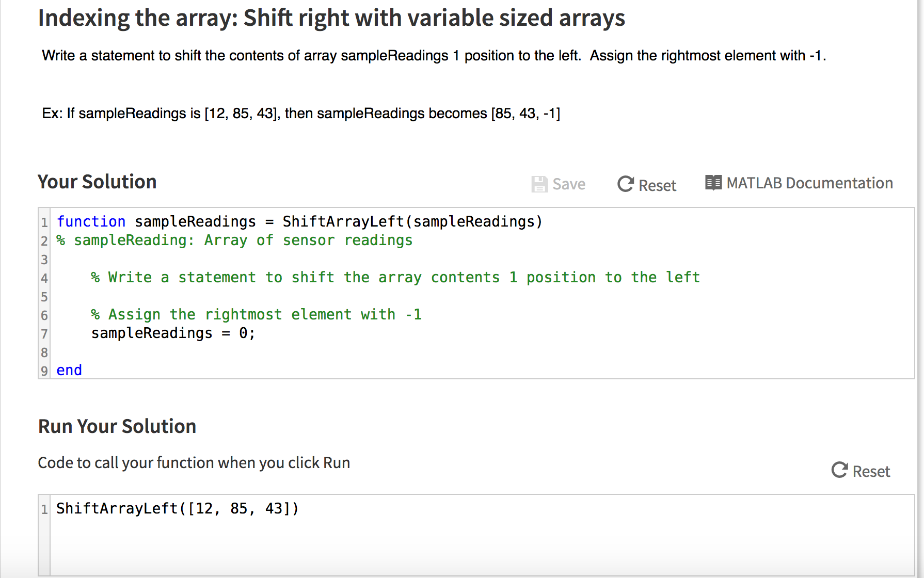Click the Save disk icon
Screen dimensions: 924x578
click(x=539, y=184)
